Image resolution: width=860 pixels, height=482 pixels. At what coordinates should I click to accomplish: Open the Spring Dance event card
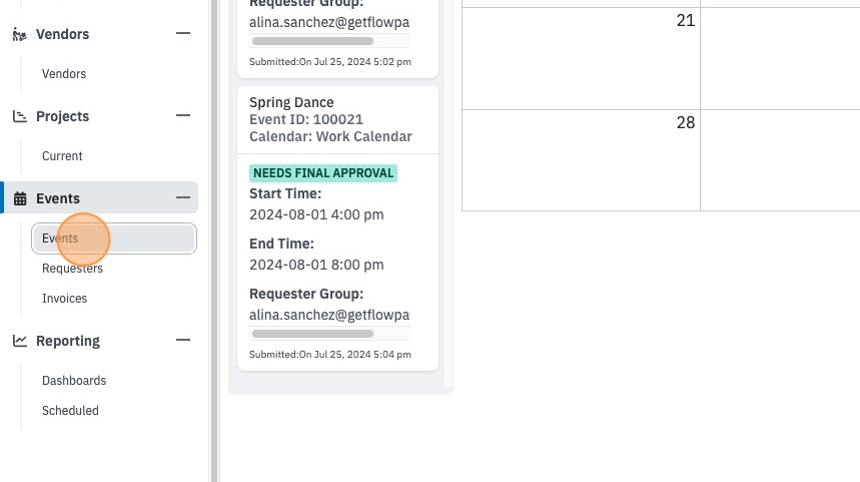338,229
